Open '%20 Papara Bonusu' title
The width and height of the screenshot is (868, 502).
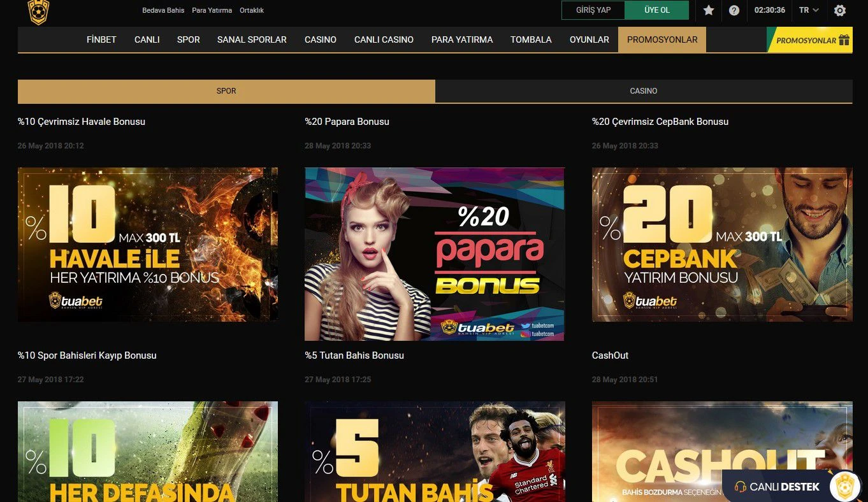(x=347, y=122)
